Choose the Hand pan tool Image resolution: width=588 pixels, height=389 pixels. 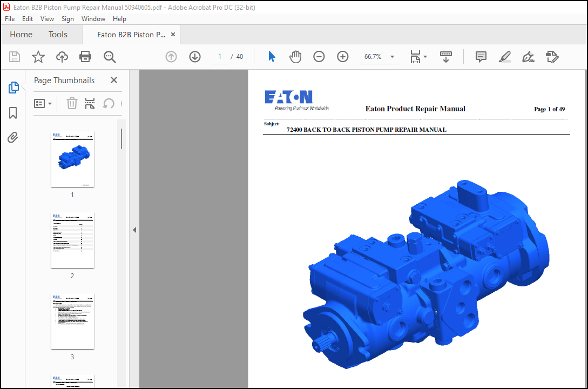(295, 57)
